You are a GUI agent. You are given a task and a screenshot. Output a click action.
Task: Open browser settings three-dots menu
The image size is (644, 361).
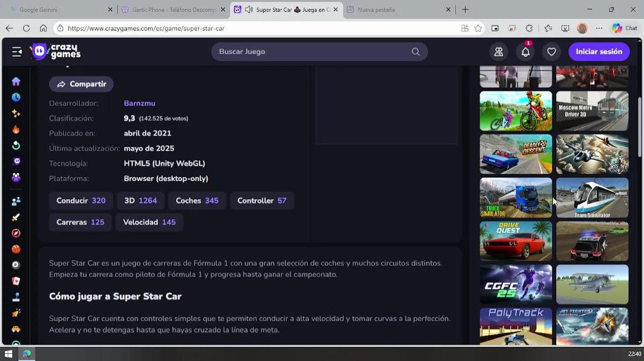coord(599,29)
